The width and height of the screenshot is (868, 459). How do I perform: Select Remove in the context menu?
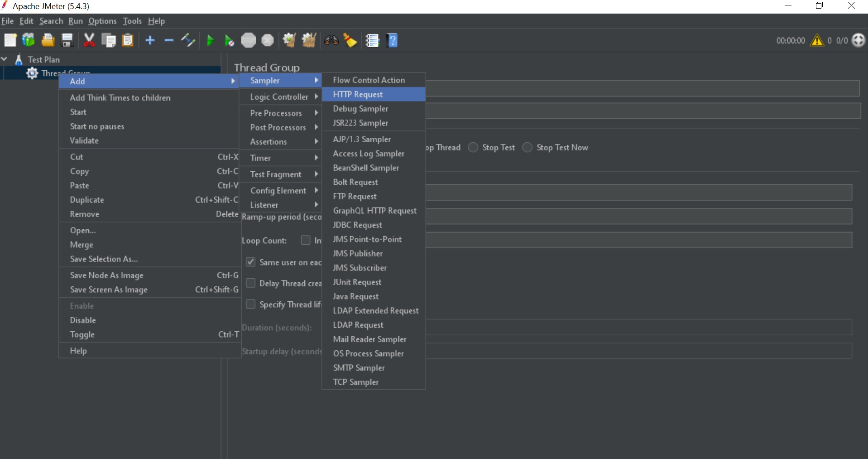pyautogui.click(x=149, y=214)
